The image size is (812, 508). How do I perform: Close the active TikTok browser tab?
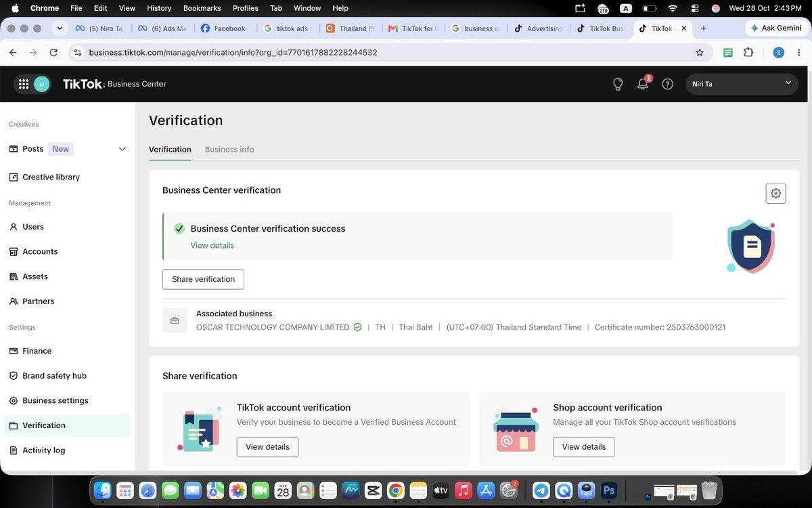(x=683, y=28)
